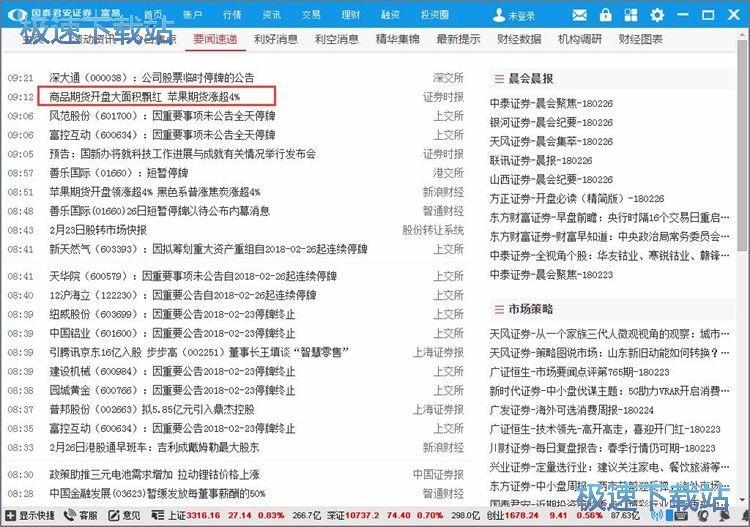Open the 投资圈 menu
The height and width of the screenshot is (527, 750).
(435, 15)
